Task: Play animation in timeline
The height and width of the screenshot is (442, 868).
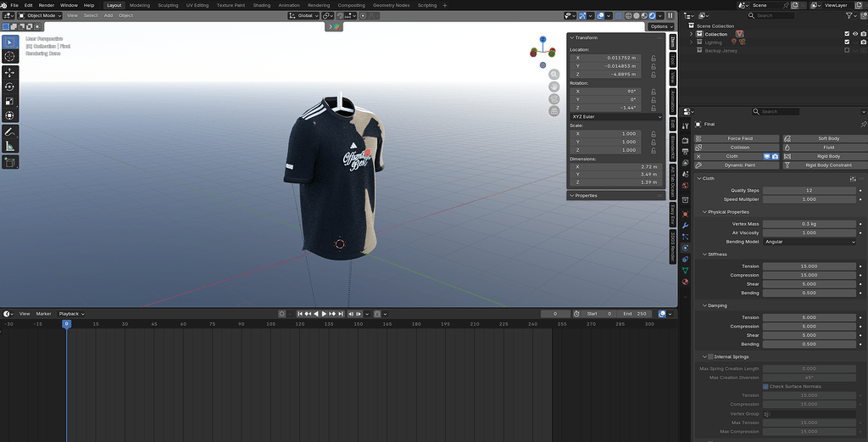Action: coord(325,314)
